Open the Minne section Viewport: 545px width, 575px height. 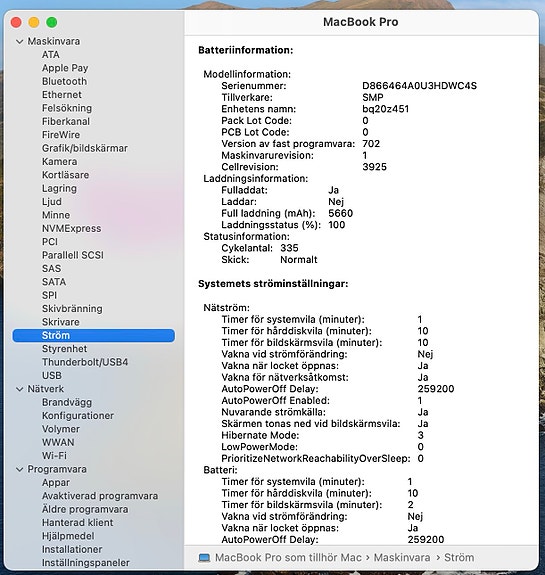[x=56, y=215]
